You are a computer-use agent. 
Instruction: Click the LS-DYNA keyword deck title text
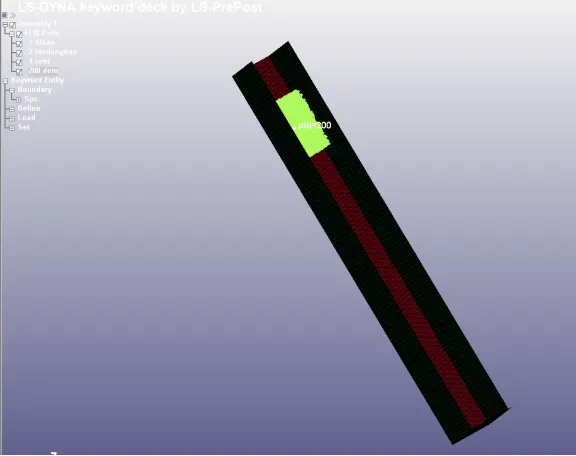140,7
